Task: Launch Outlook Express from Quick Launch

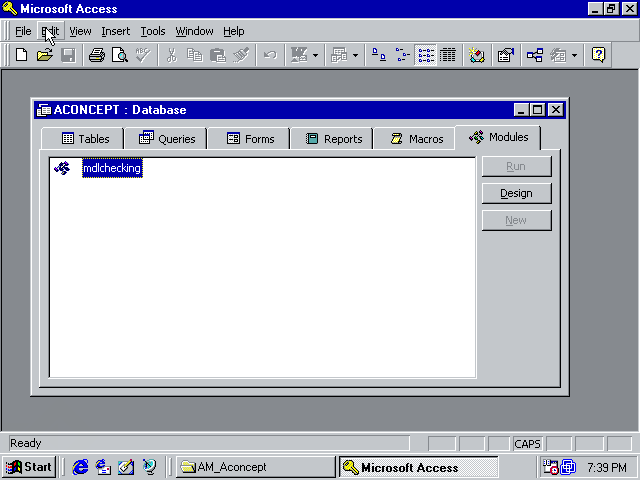Action: coord(103,467)
